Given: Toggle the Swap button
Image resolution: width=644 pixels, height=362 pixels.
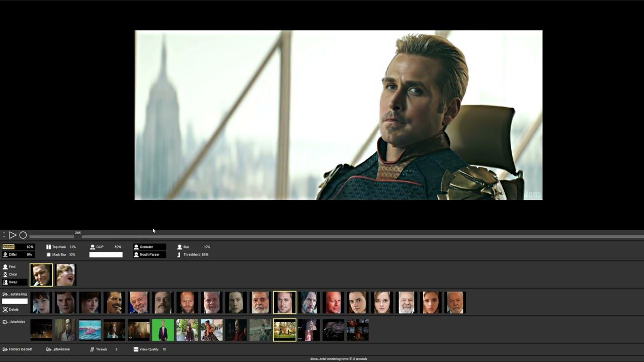Looking at the screenshot, I should click(15, 282).
